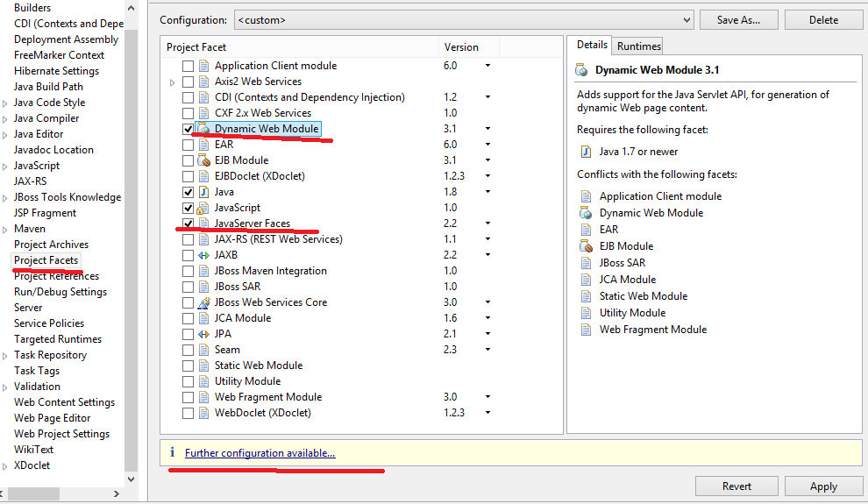Click the Save As... button

coord(738,20)
